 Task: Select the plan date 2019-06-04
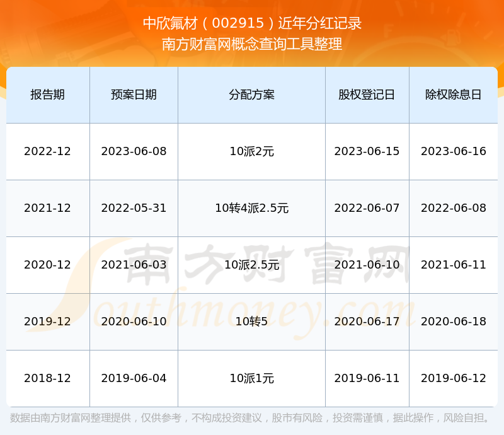(134, 378)
